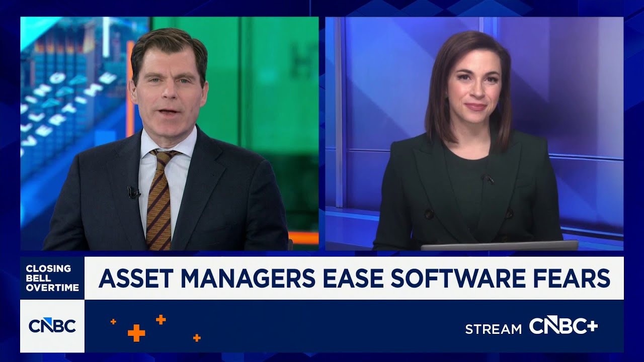Click the CNBC peacock logo box

coord(52,326)
